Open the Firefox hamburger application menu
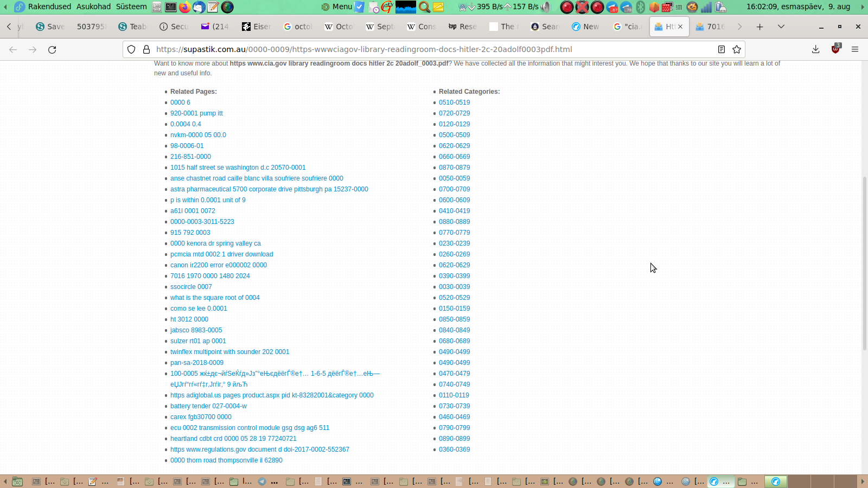The width and height of the screenshot is (868, 488). (855, 49)
